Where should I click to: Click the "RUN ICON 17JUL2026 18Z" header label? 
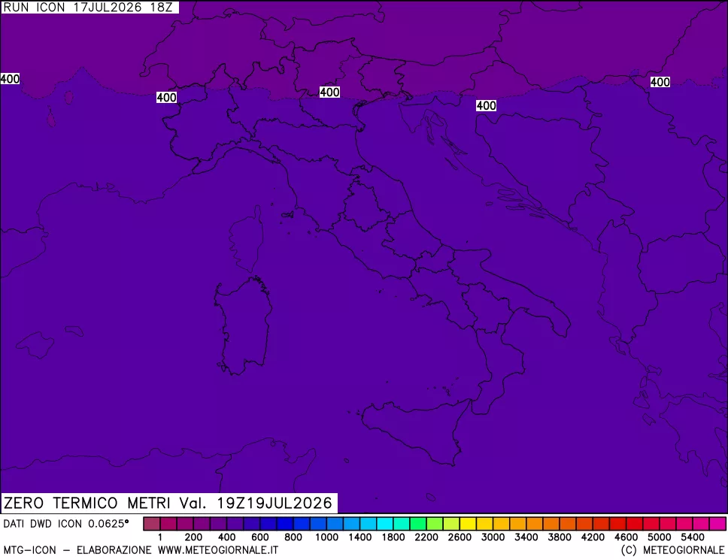tap(88, 7)
